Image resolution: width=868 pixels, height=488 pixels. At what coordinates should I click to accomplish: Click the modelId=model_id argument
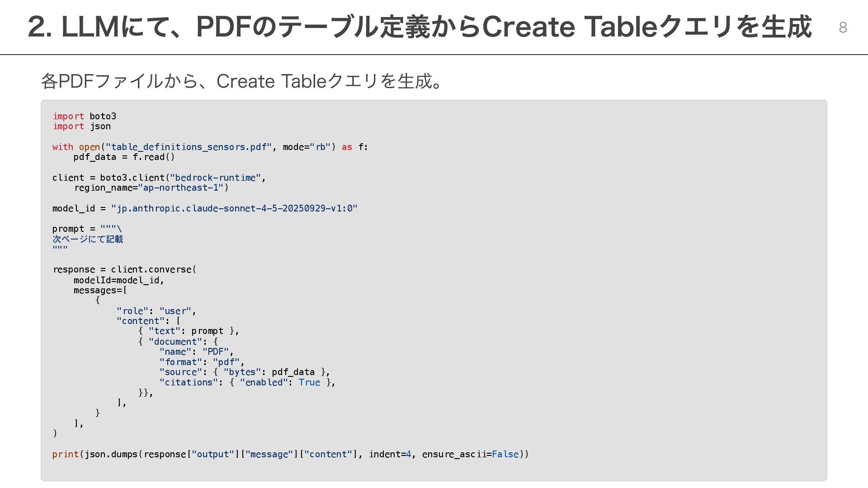coord(118,280)
